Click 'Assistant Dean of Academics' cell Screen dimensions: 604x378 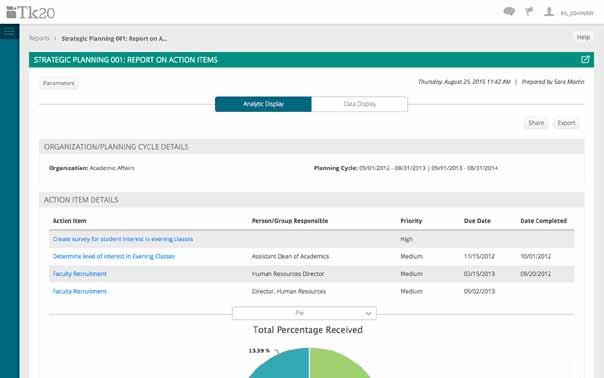(x=290, y=256)
